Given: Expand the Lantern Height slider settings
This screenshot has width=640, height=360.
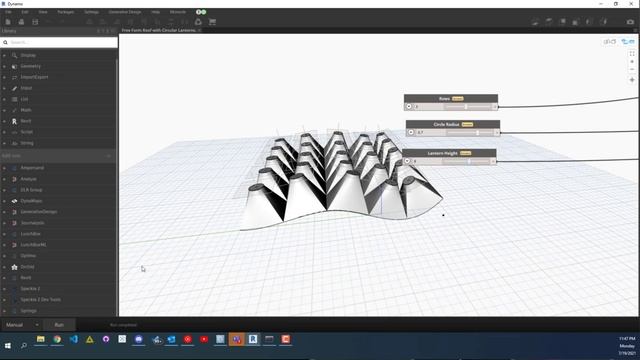Looking at the screenshot, I should pyautogui.click(x=407, y=161).
